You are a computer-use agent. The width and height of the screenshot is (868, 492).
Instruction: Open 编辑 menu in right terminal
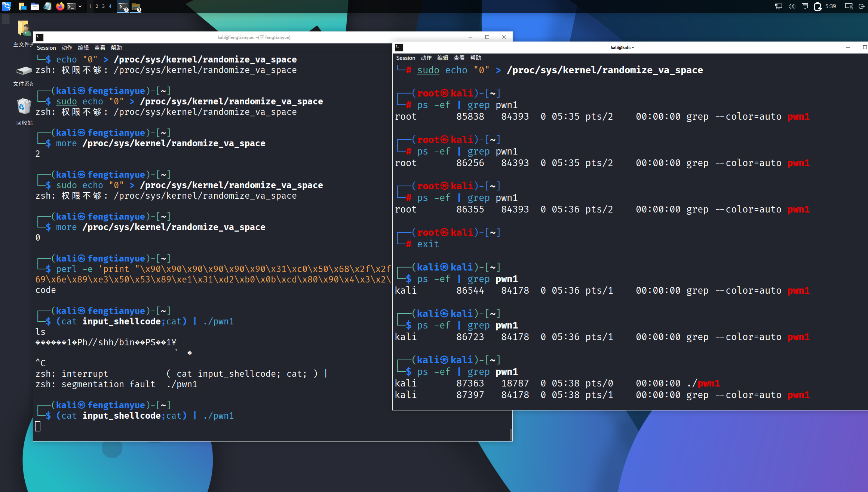pyautogui.click(x=442, y=58)
